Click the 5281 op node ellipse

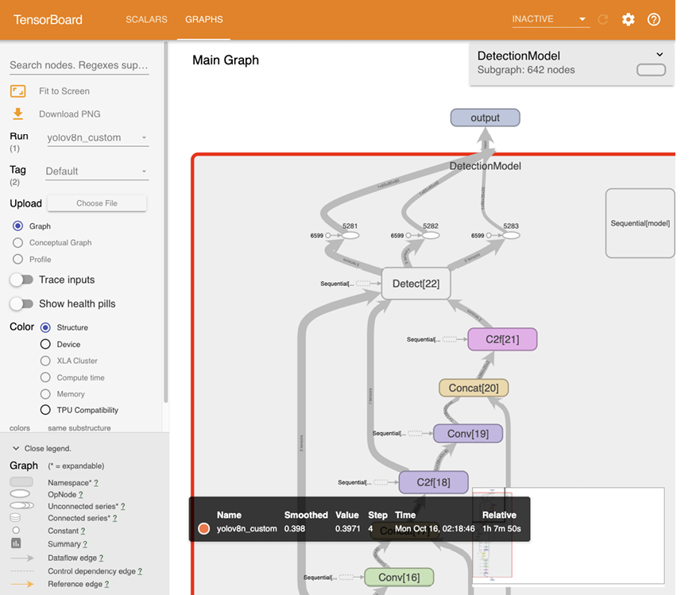click(x=350, y=235)
